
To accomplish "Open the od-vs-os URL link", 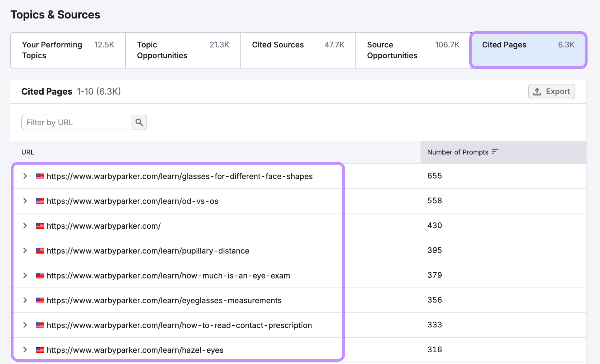I will [132, 201].
